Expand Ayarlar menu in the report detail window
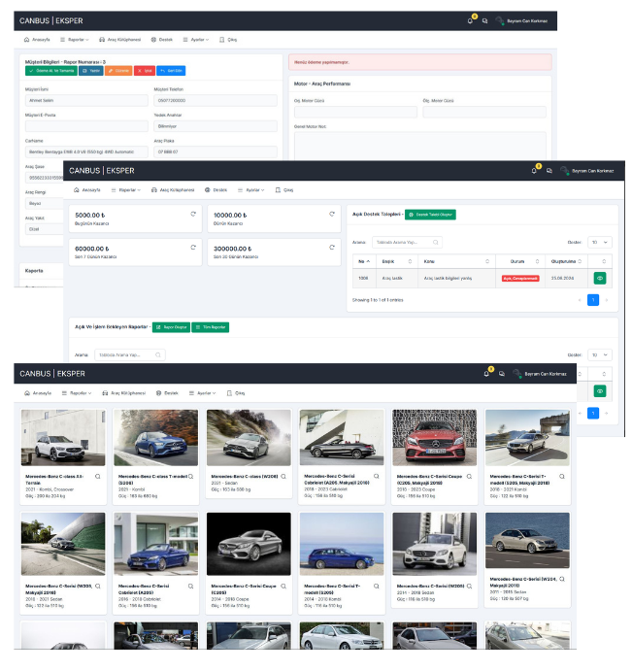632x672 pixels. (x=196, y=40)
